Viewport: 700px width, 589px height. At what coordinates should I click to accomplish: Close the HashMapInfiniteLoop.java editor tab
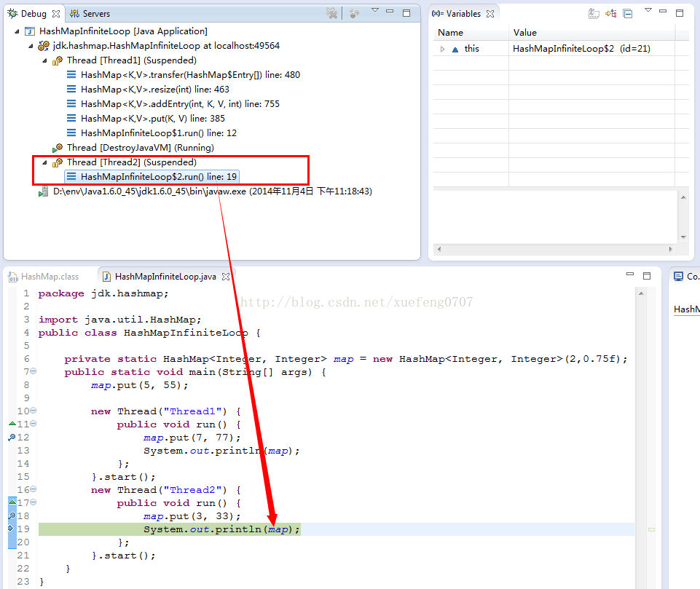click(226, 277)
